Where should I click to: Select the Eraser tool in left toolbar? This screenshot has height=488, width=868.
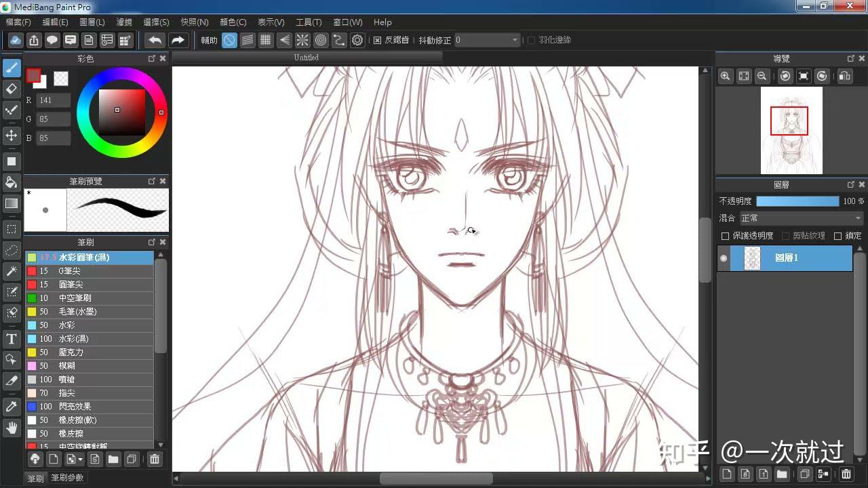(x=12, y=89)
